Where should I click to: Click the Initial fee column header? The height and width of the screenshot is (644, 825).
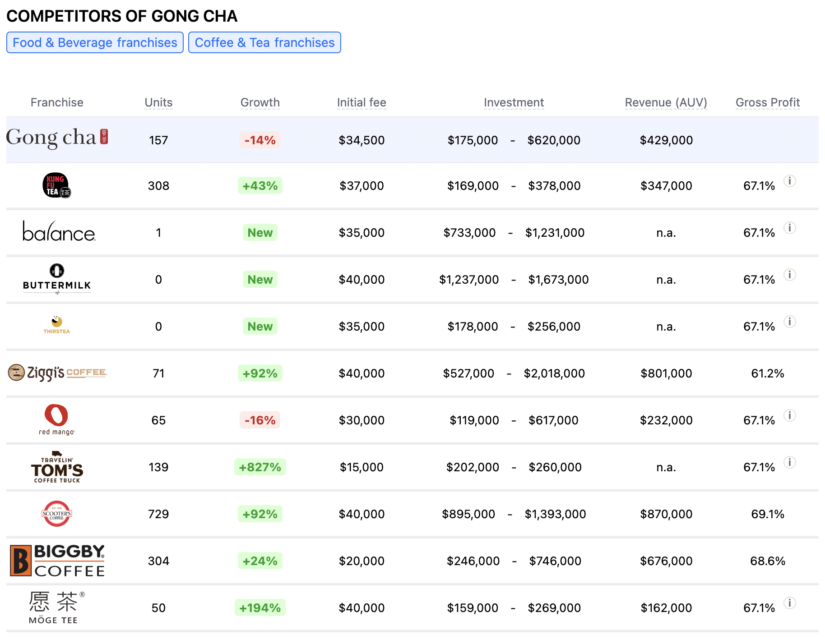pyautogui.click(x=362, y=102)
